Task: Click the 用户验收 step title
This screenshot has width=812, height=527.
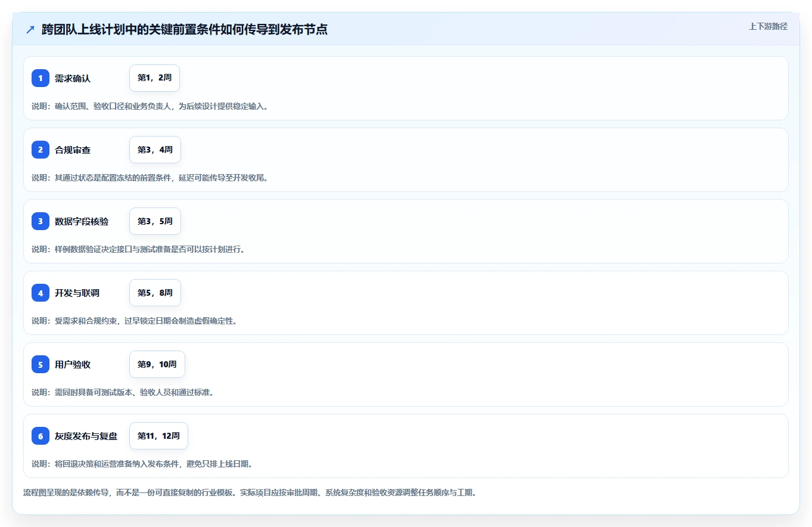Action: coord(73,365)
